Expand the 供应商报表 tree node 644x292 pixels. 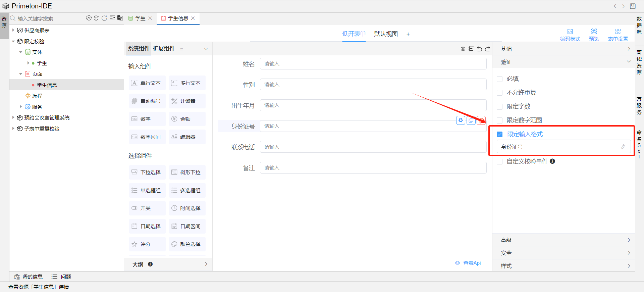click(x=13, y=30)
